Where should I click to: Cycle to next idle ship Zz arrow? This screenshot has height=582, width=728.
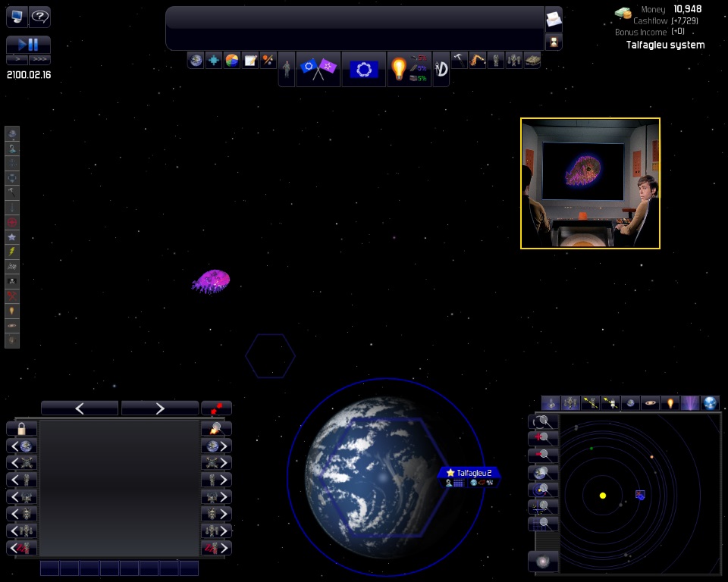tap(216, 548)
